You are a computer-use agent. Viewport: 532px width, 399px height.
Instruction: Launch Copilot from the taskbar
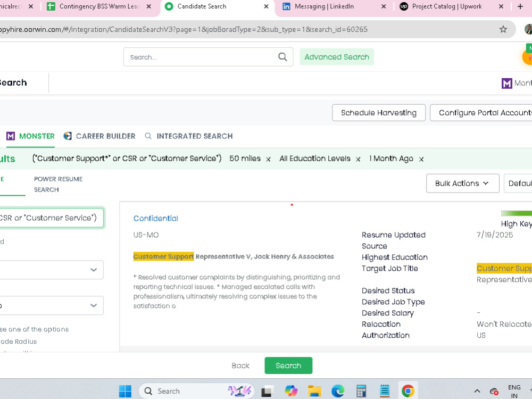291,391
